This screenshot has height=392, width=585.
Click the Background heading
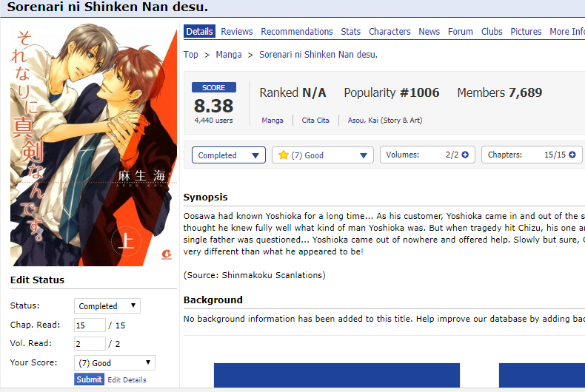[x=213, y=300]
